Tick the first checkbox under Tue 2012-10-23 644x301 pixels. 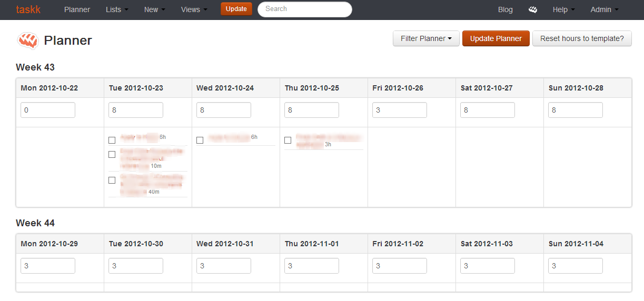(112, 140)
